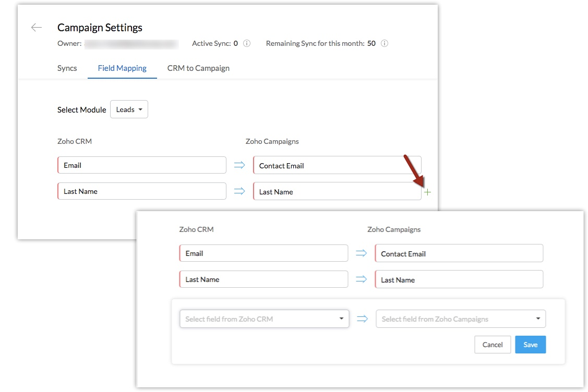Add a new field mapping with plus icon

click(427, 192)
